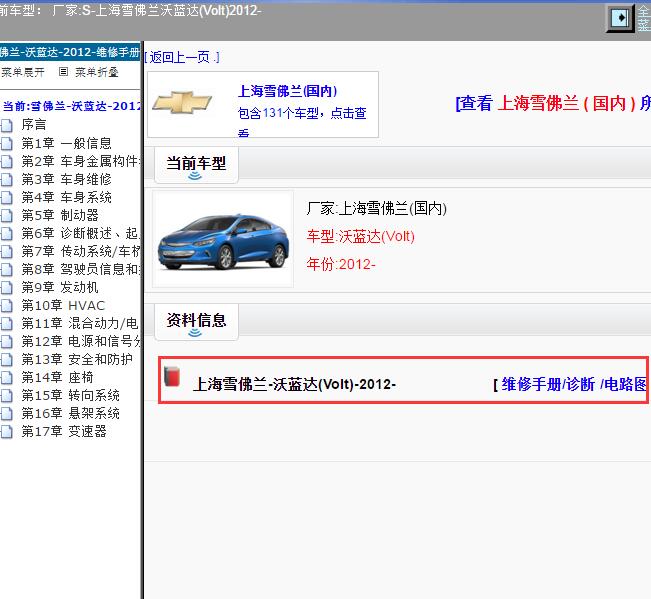651x599 pixels.
Task: Open 第13章 安全和防护
Action: (77, 359)
